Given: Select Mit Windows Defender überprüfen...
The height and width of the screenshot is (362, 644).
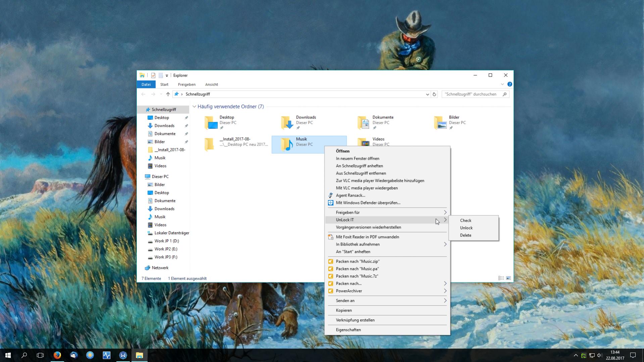Looking at the screenshot, I should point(388,203).
